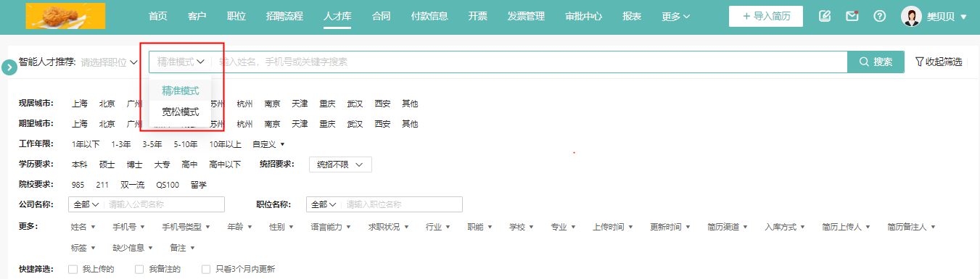Select 双一流 school requirement
980x279 pixels.
pos(133,185)
